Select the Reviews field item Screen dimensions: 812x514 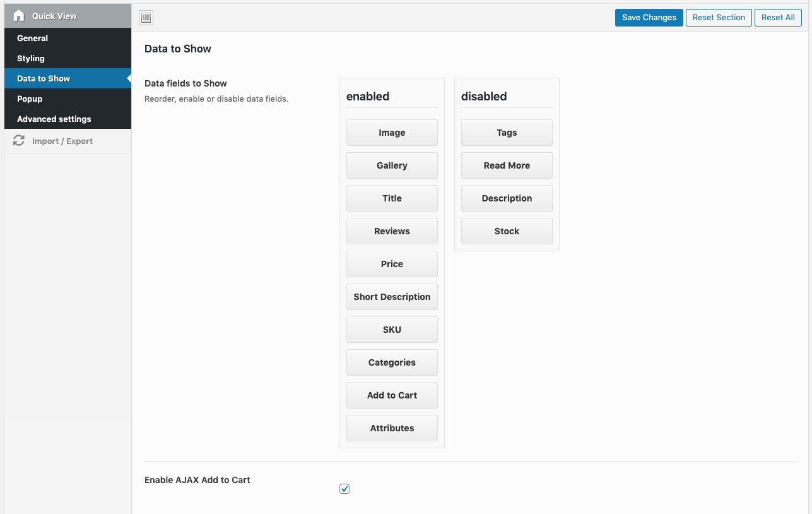click(x=392, y=230)
